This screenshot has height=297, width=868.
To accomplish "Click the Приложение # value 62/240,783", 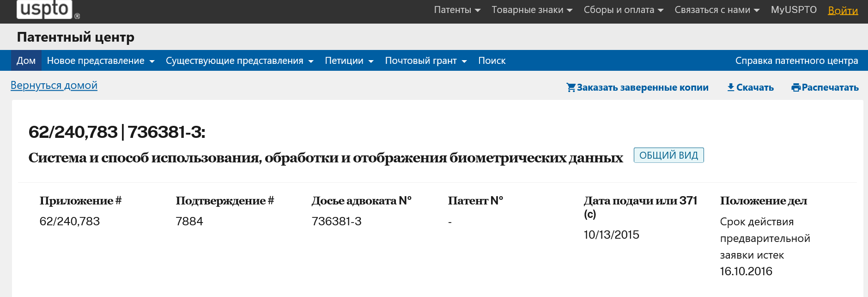I will [x=70, y=221].
